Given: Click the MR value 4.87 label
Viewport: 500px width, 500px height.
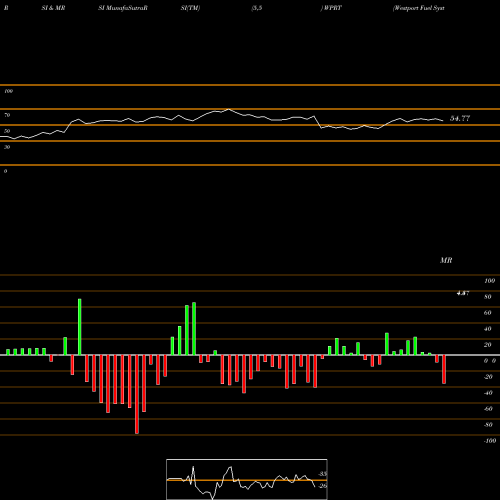Looking at the screenshot, I should tap(463, 293).
